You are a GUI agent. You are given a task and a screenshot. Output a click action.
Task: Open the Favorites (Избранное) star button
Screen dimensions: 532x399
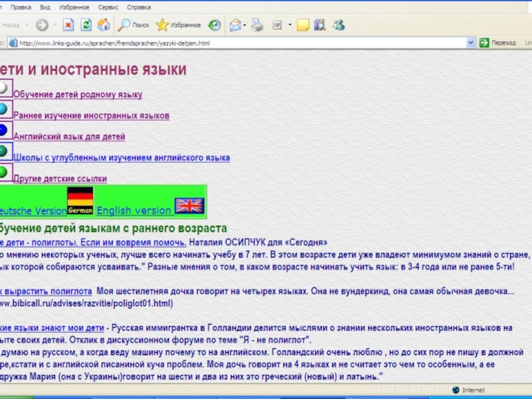(178, 25)
